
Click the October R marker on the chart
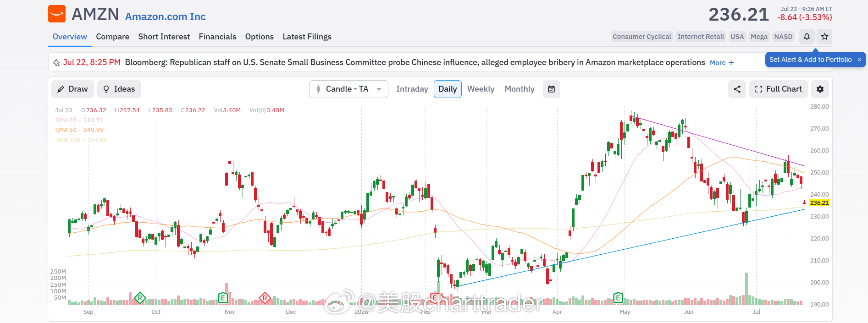coord(140,298)
